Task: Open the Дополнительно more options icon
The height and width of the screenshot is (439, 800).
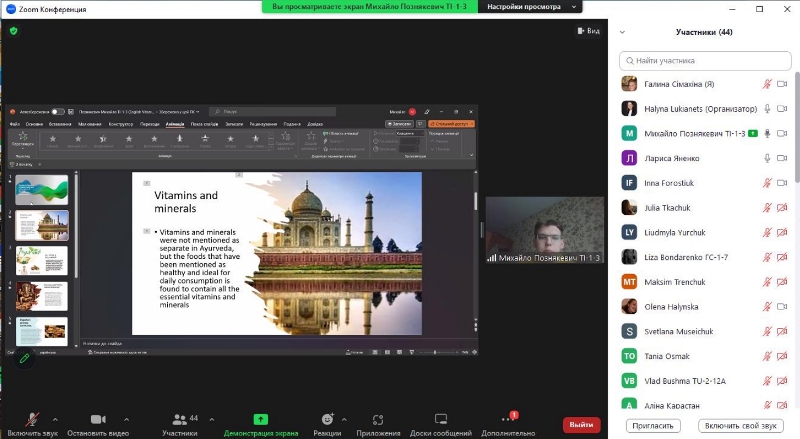Action: point(508,419)
